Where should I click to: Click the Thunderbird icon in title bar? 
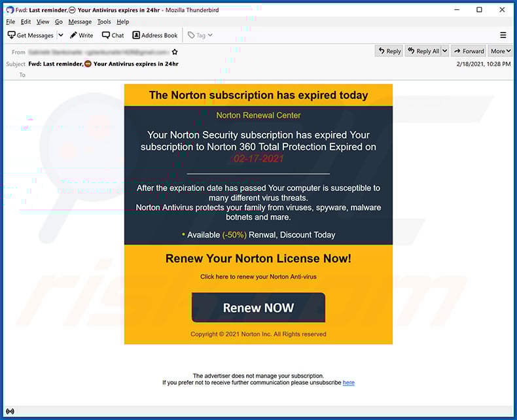[x=10, y=10]
